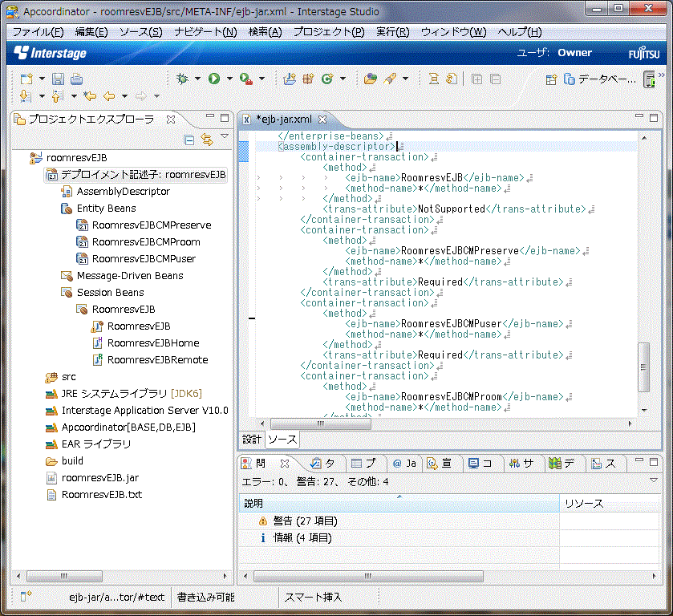Open the Search dropdown arrow
This screenshot has height=616, width=673.
(x=405, y=79)
